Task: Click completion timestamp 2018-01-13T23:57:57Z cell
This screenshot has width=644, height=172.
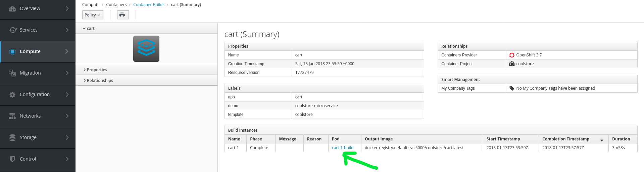Action: point(574,148)
